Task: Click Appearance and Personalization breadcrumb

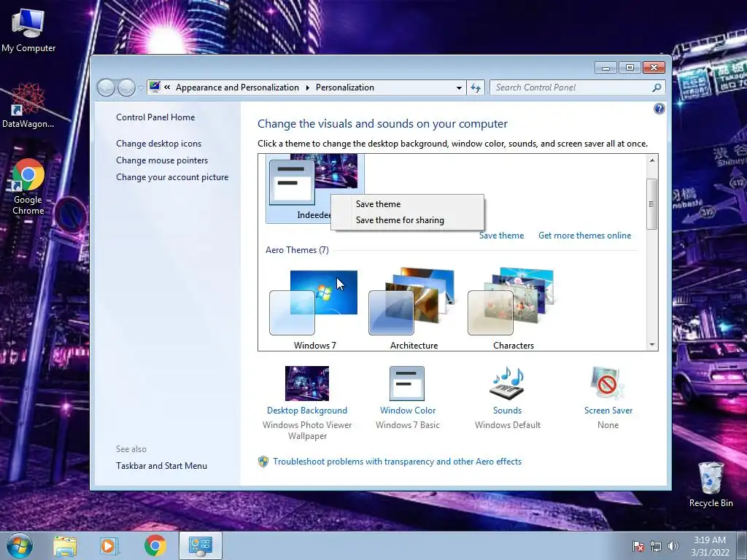Action: (x=237, y=87)
